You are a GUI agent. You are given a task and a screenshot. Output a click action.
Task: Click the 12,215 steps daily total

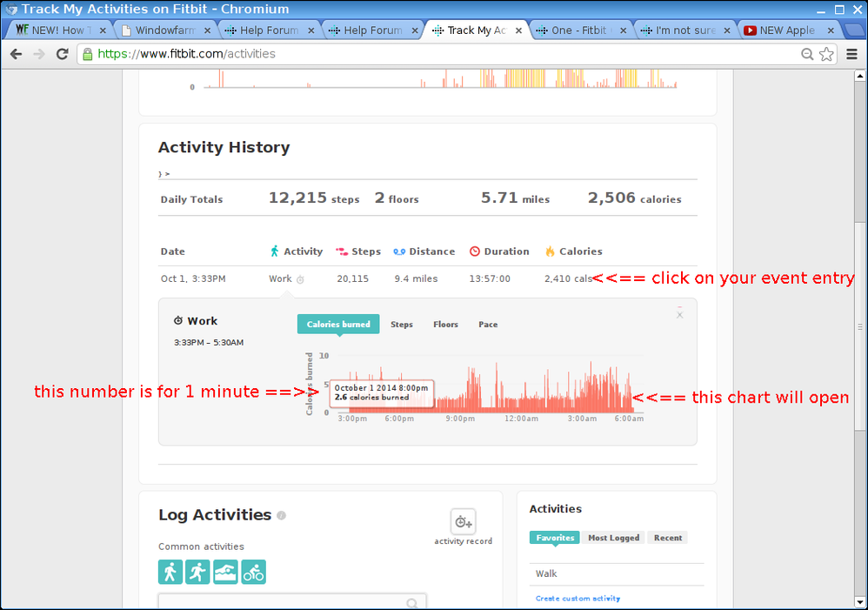314,198
